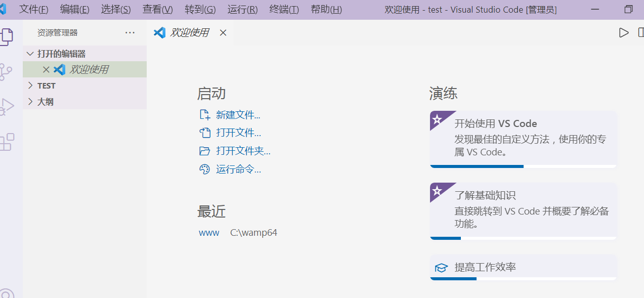
Task: Open the Run and Debug view icon
Action: coord(7,107)
